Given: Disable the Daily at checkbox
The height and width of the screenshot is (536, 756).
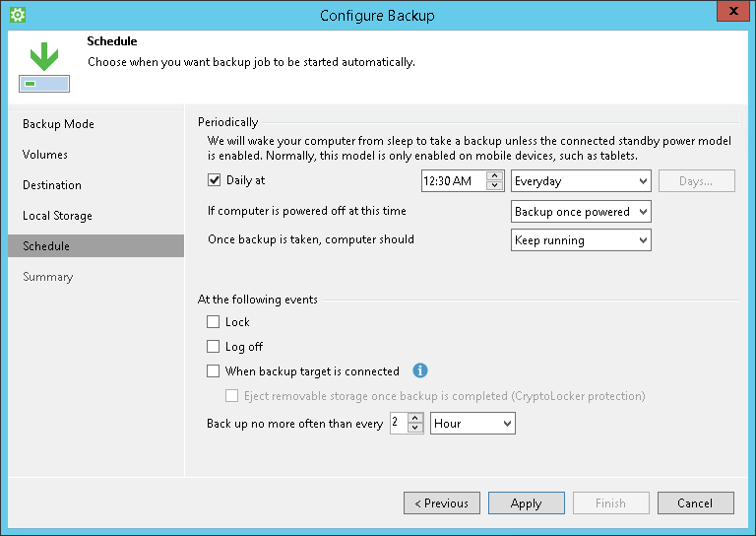Looking at the screenshot, I should 214,181.
